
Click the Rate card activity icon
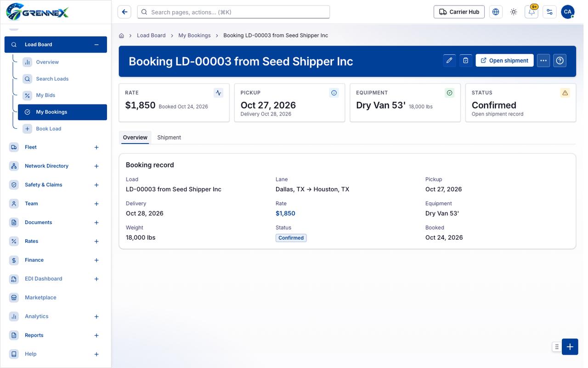click(x=219, y=93)
